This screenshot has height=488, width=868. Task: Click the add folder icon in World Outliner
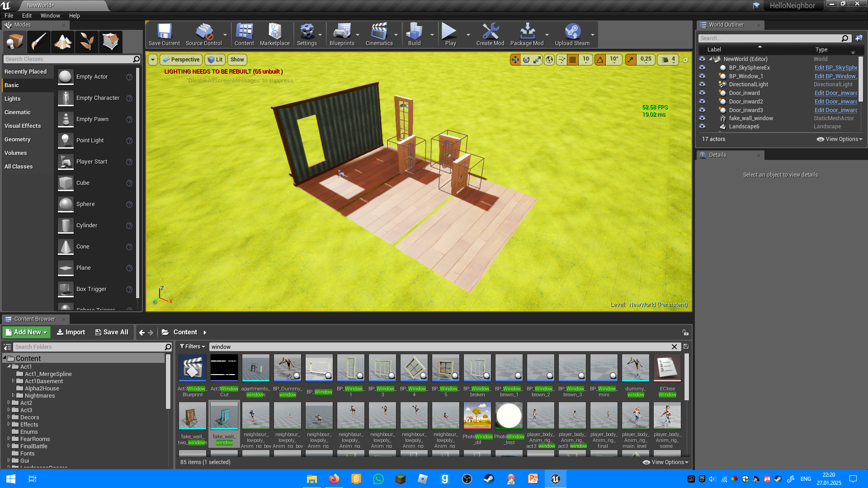click(859, 38)
